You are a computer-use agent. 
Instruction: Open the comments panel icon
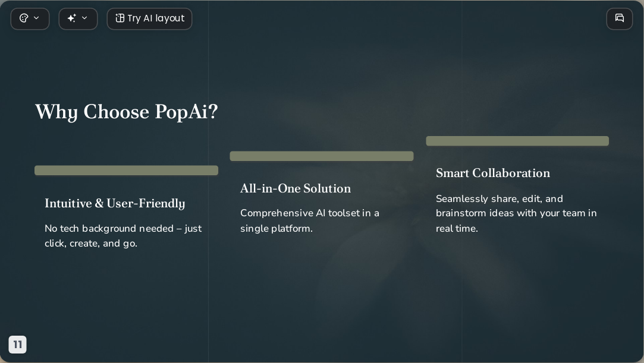(620, 19)
